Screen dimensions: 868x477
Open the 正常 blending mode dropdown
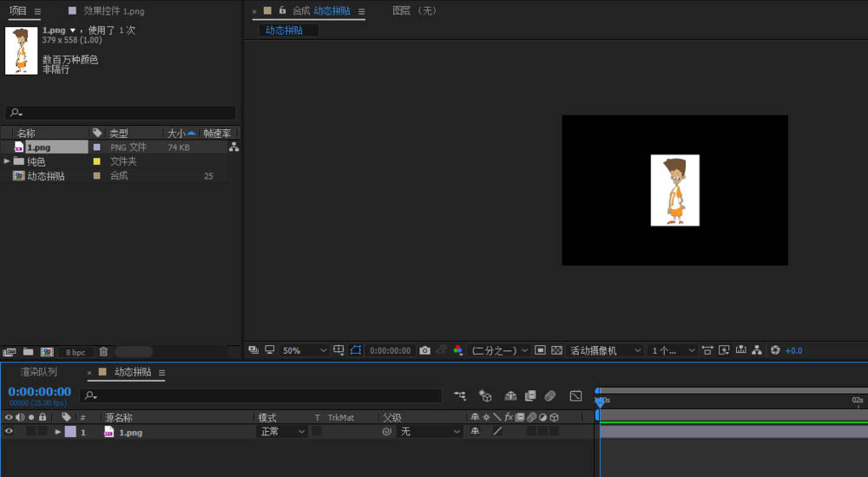pos(283,431)
